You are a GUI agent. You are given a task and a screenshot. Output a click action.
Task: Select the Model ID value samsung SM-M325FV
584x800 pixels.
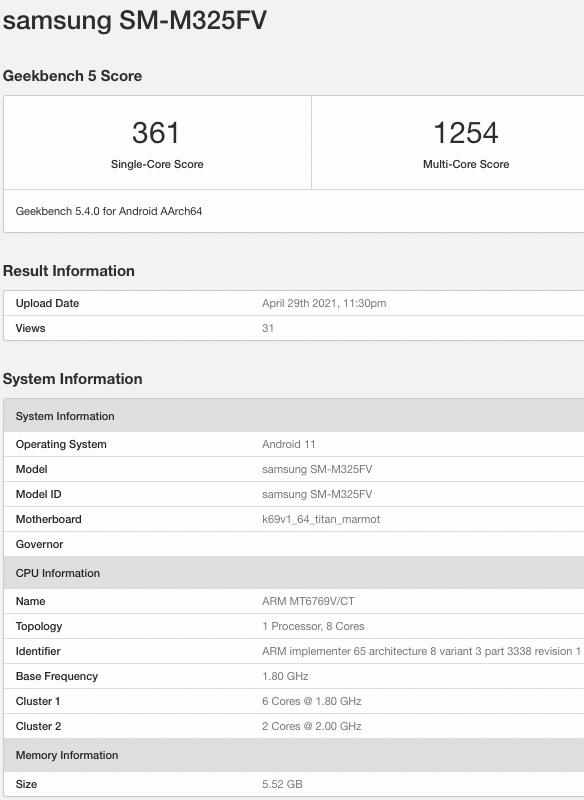click(317, 494)
